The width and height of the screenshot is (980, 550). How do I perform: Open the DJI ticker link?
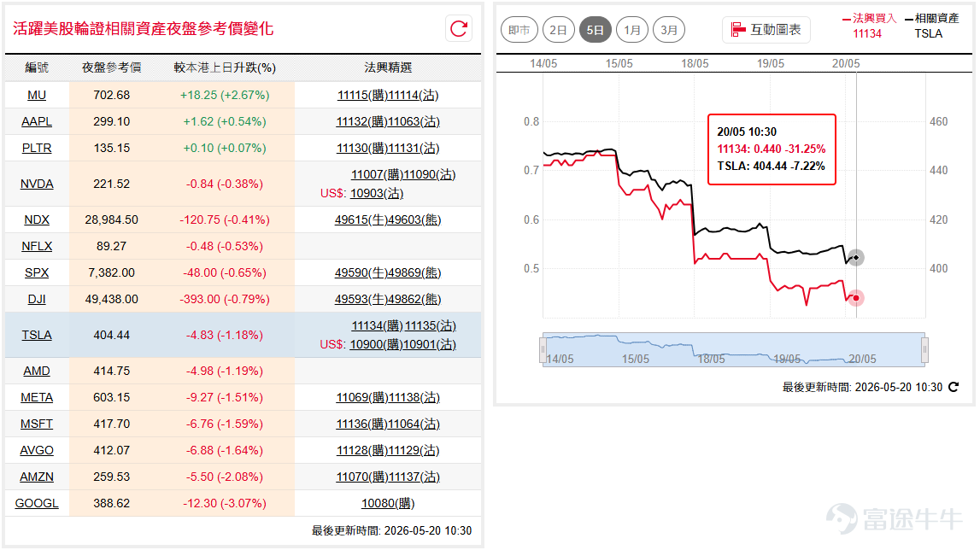pyautogui.click(x=37, y=300)
